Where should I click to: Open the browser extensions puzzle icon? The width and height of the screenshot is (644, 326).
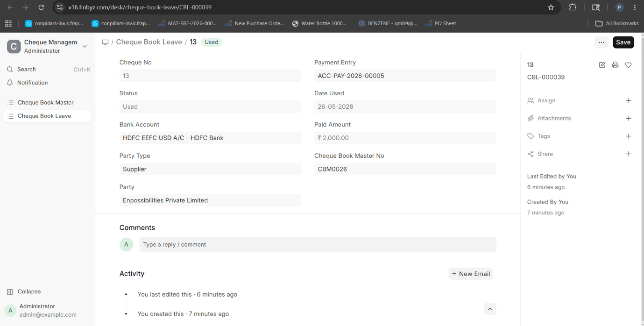pos(573,7)
